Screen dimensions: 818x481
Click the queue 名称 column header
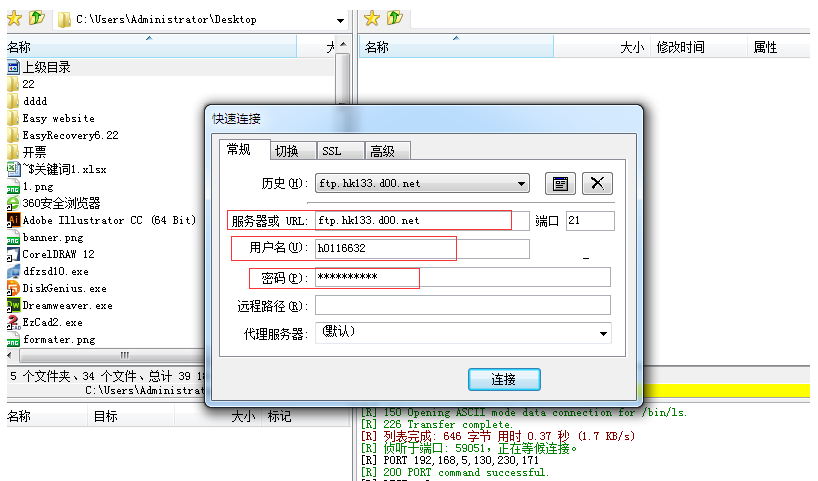[47, 416]
